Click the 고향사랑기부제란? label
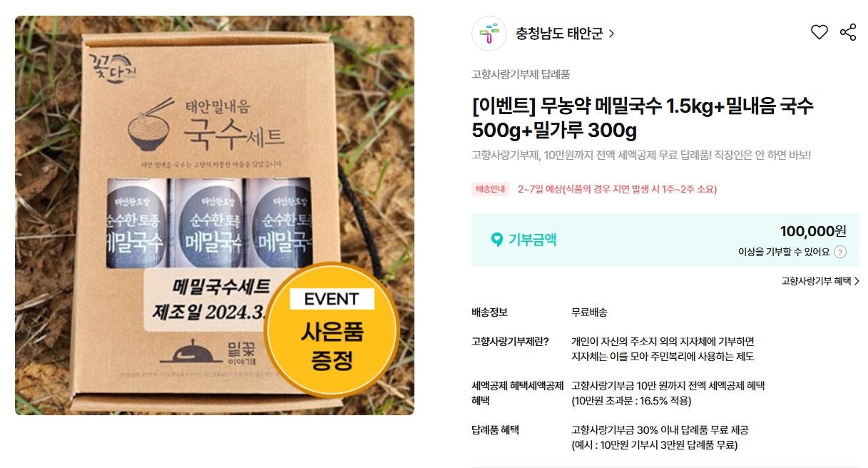Screen dimensions: 868x468 [x=510, y=341]
